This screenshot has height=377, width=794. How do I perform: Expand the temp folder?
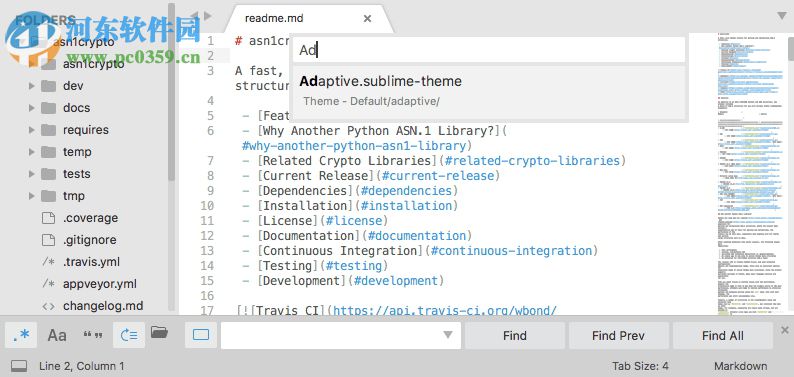tap(31, 152)
